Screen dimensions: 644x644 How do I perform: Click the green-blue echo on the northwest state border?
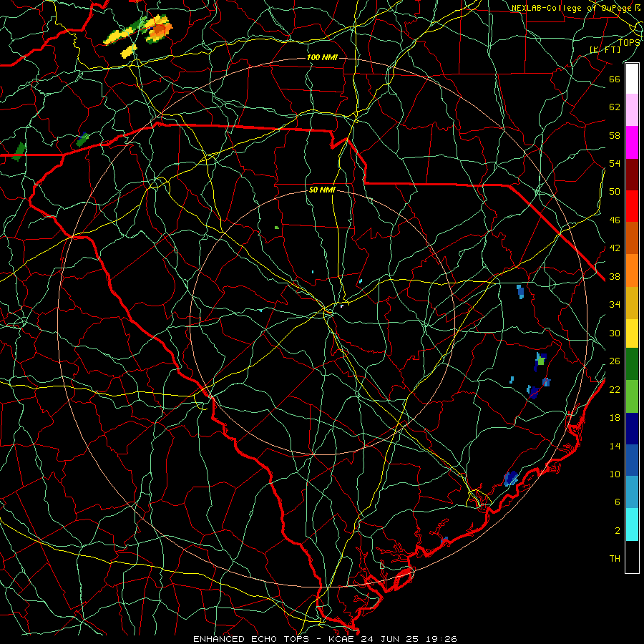click(x=82, y=140)
